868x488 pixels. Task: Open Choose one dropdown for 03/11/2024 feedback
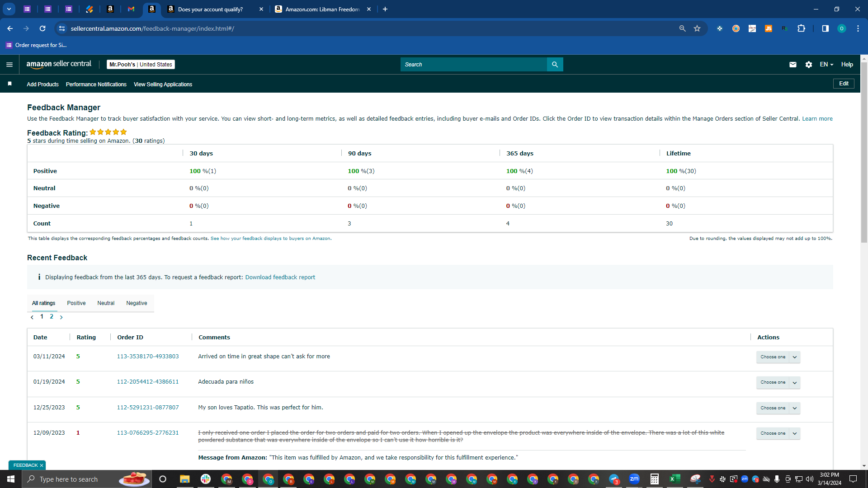click(778, 357)
